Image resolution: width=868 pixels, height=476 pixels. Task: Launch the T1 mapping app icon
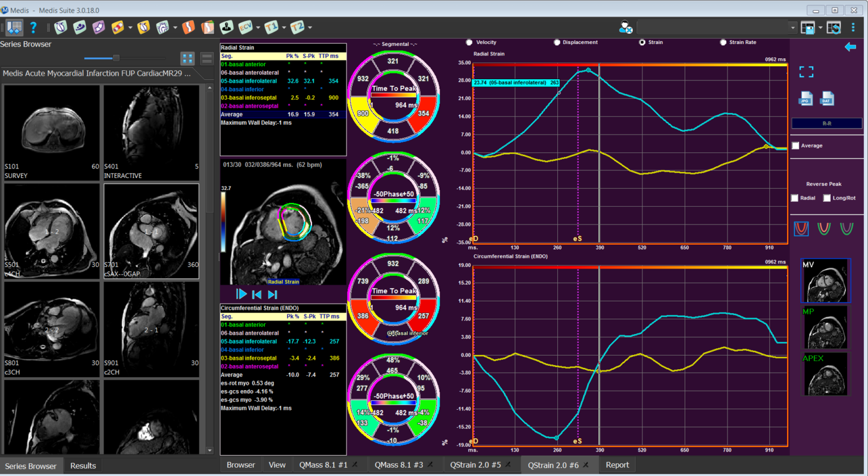[x=272, y=27]
